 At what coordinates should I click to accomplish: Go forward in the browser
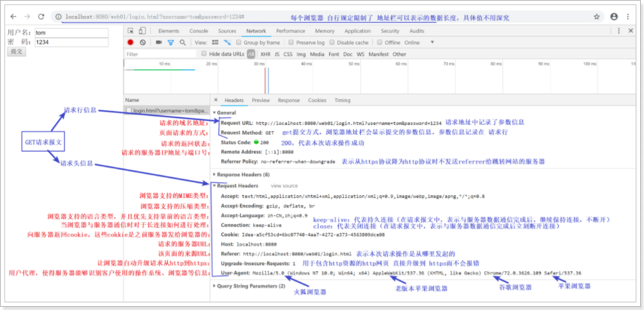(27, 17)
